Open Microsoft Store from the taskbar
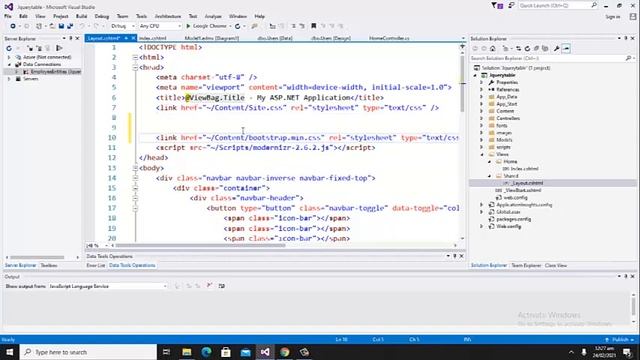 226,352
